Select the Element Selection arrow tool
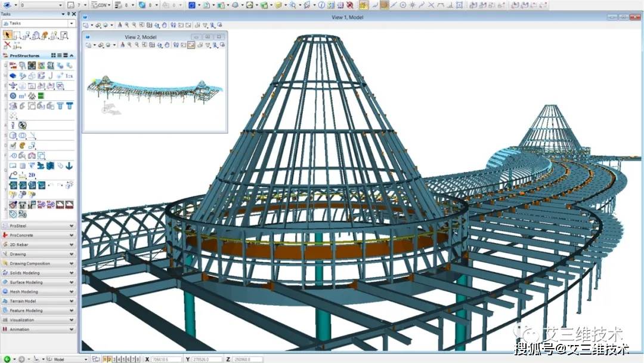 (x=8, y=35)
